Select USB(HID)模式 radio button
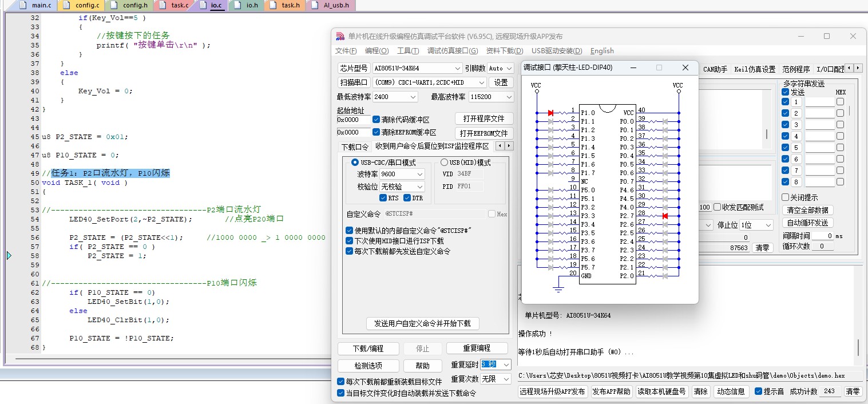Screen dimensions: 868x404 coord(444,163)
